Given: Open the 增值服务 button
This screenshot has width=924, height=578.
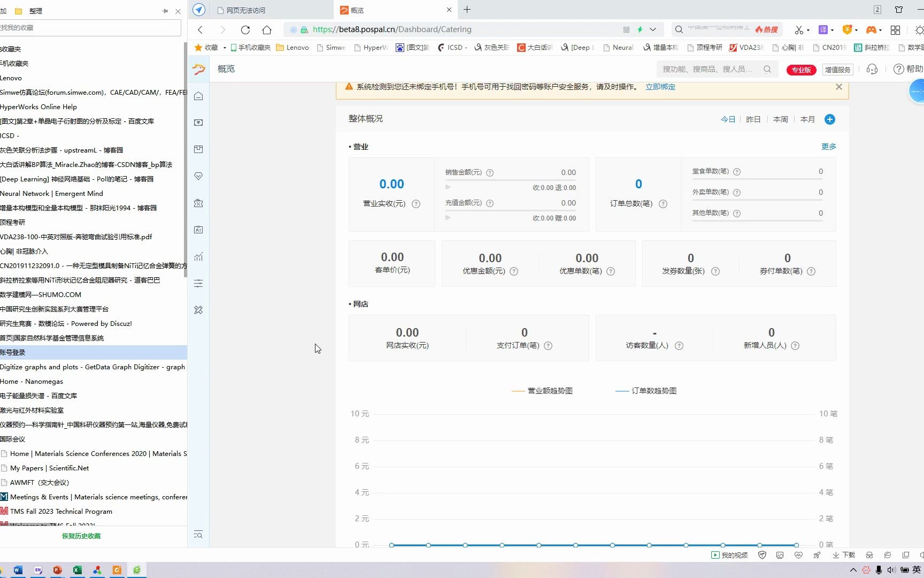Looking at the screenshot, I should pyautogui.click(x=837, y=70).
